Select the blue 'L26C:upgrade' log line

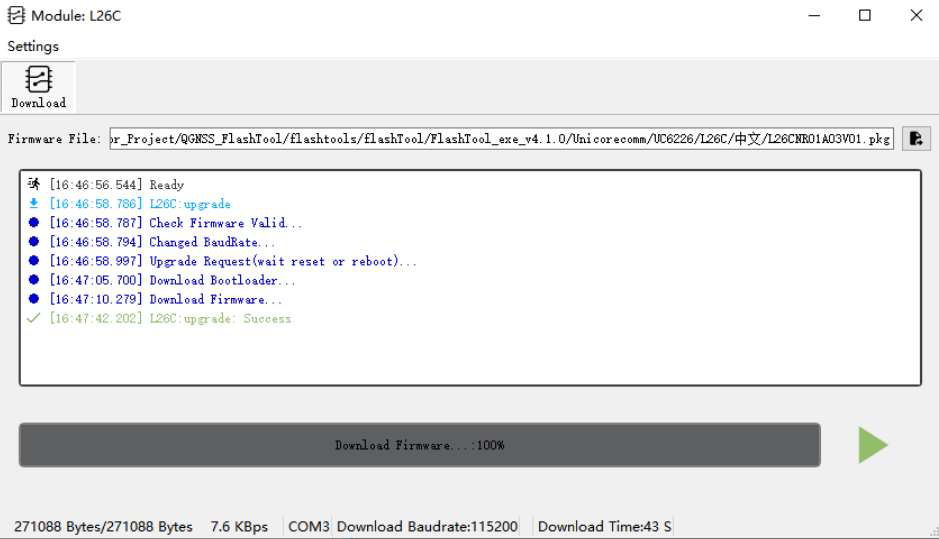coord(140,204)
